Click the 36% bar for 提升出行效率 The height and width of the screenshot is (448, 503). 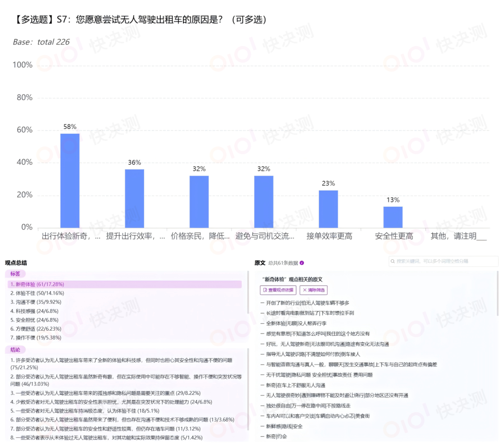point(134,198)
